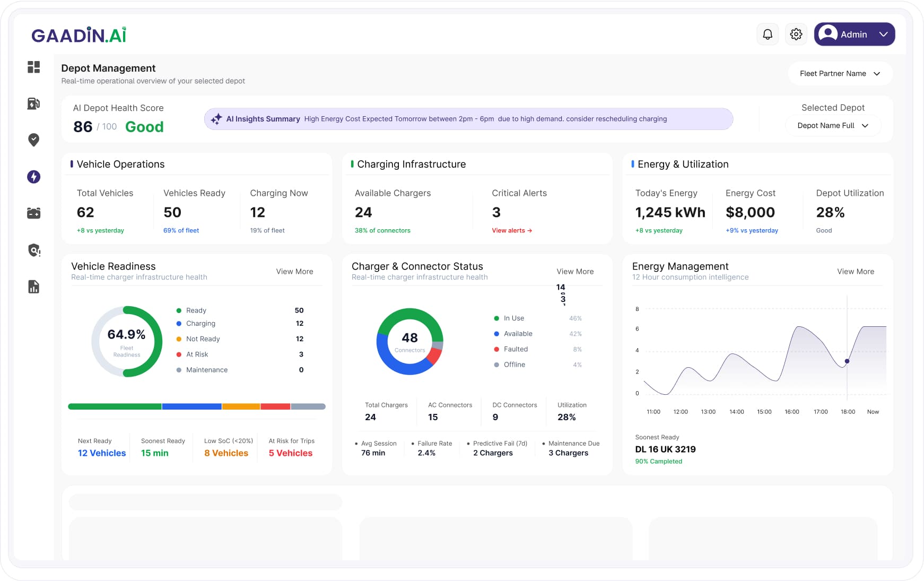The image size is (924, 581).
Task: Click View More in Charger & Connector Status
Action: pyautogui.click(x=575, y=271)
